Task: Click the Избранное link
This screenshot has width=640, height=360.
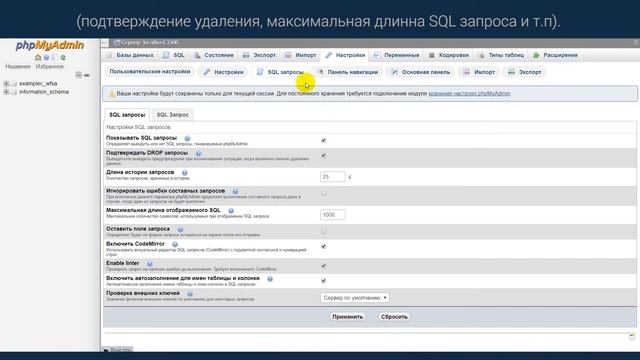Action: click(x=49, y=67)
